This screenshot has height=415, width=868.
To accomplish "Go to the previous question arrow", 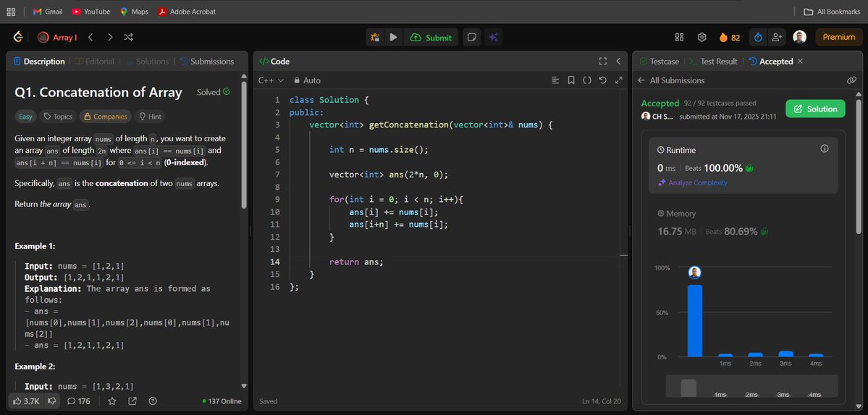I will point(90,37).
